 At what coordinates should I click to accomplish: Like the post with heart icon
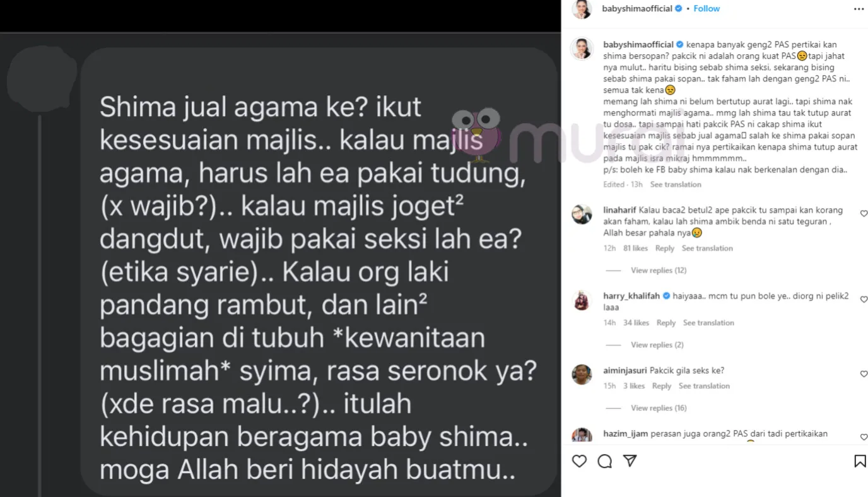coord(579,461)
